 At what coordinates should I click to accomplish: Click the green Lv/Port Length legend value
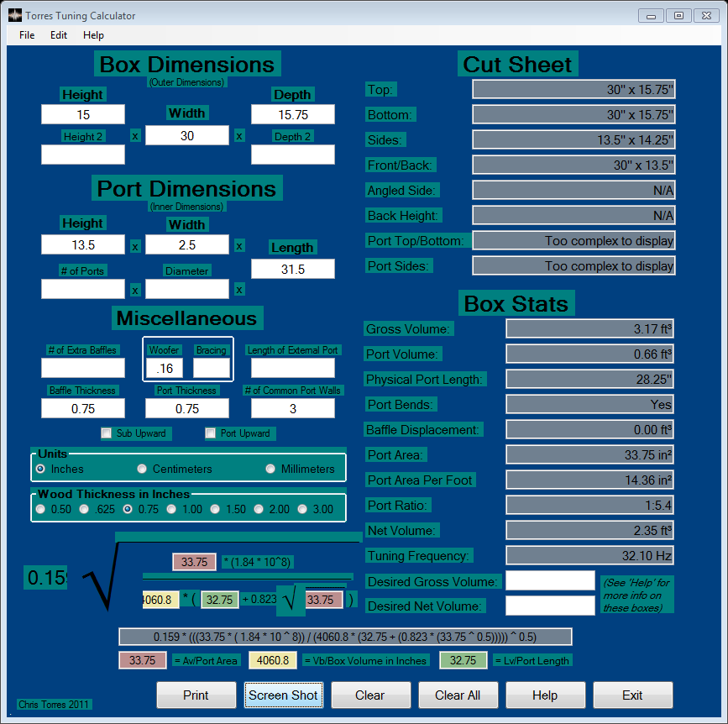(x=464, y=660)
